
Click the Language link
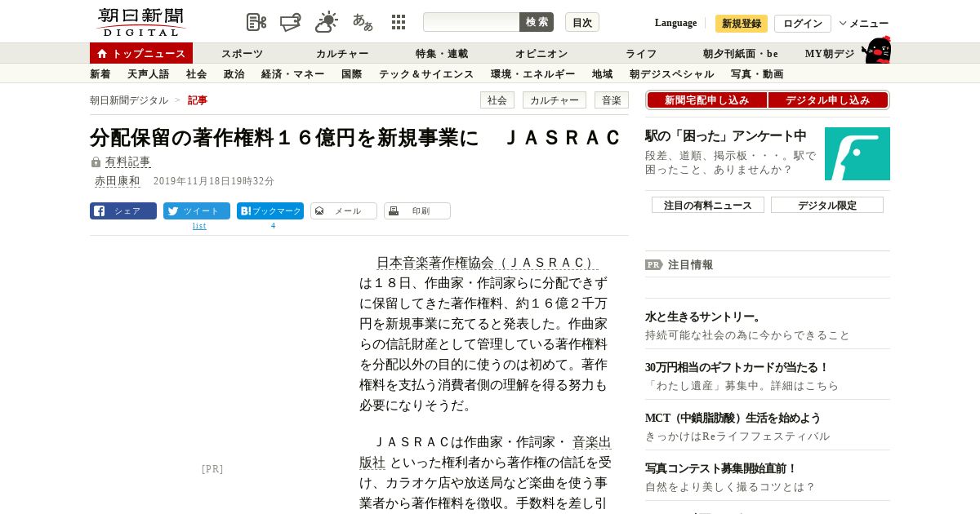click(x=675, y=23)
